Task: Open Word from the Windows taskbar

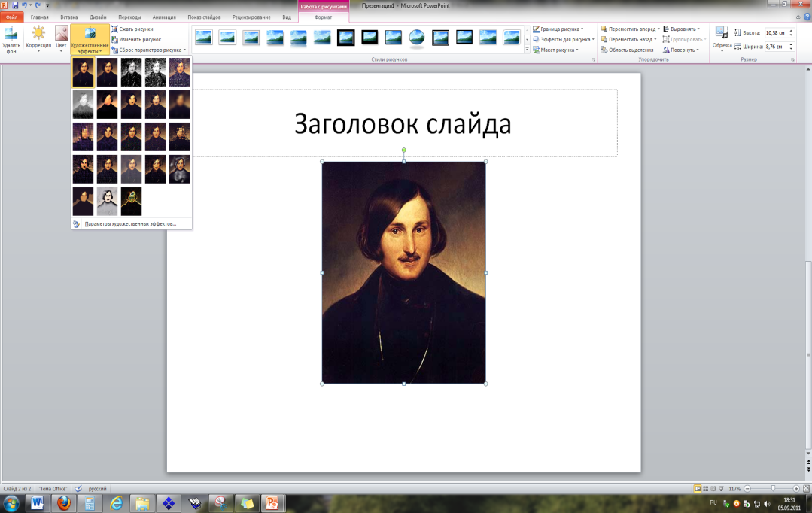Action: click(x=38, y=502)
